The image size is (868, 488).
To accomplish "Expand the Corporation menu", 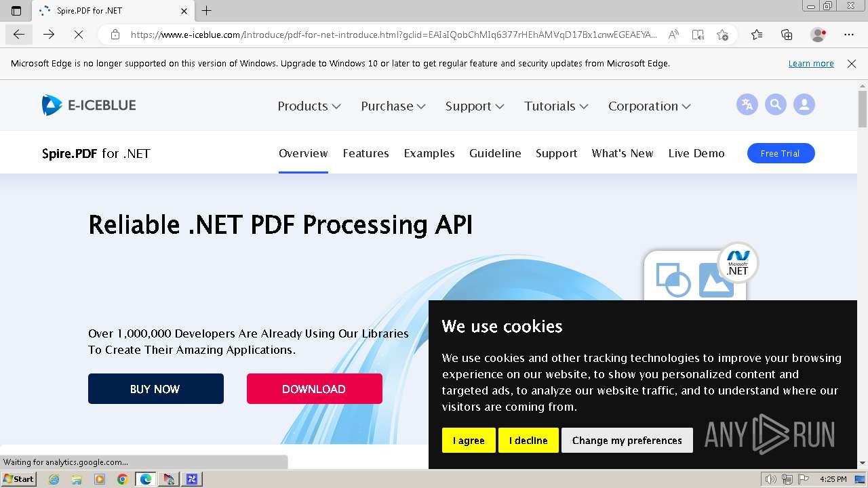I will pos(650,106).
